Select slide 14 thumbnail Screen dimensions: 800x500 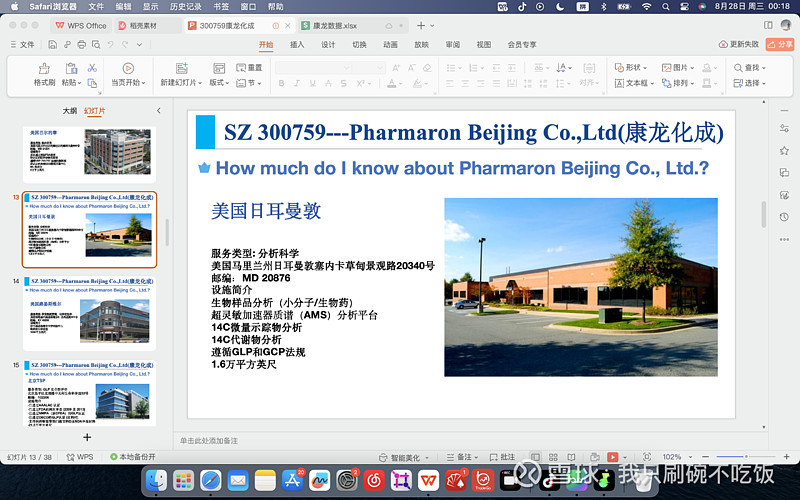click(89, 313)
